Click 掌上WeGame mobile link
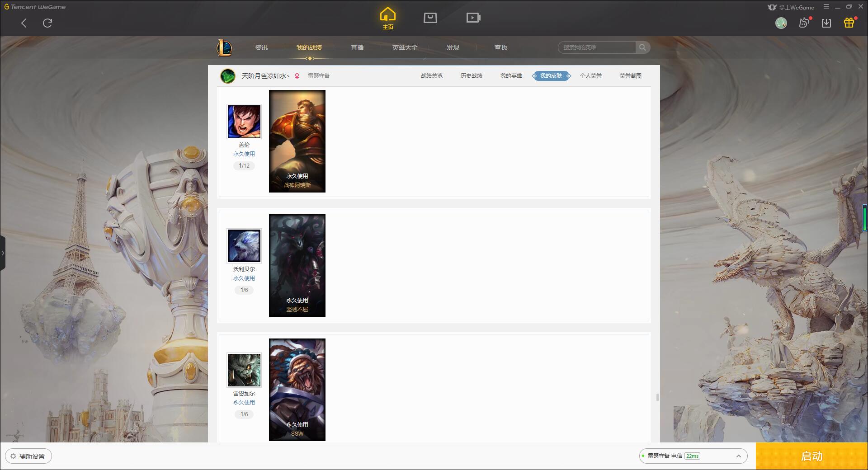This screenshot has height=470, width=868. 791,7
